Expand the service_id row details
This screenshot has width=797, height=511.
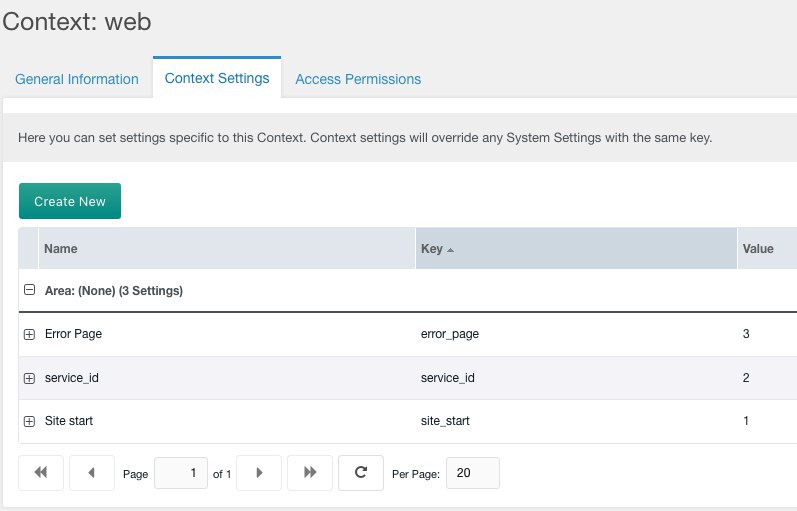29,378
